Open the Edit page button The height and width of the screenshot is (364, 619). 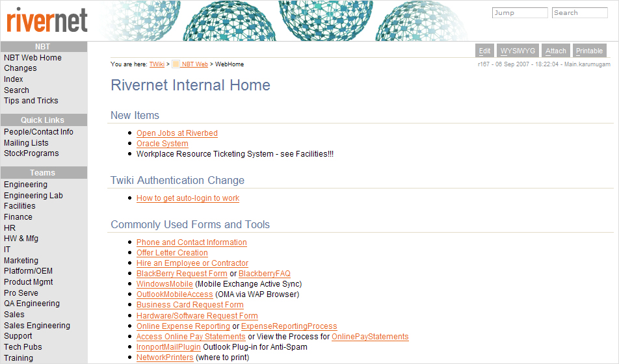(484, 51)
